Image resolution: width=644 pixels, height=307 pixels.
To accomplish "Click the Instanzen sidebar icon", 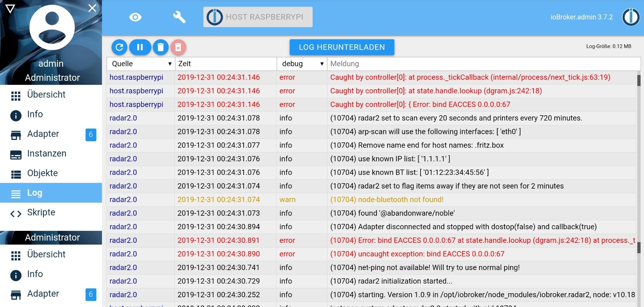I will pos(16,155).
